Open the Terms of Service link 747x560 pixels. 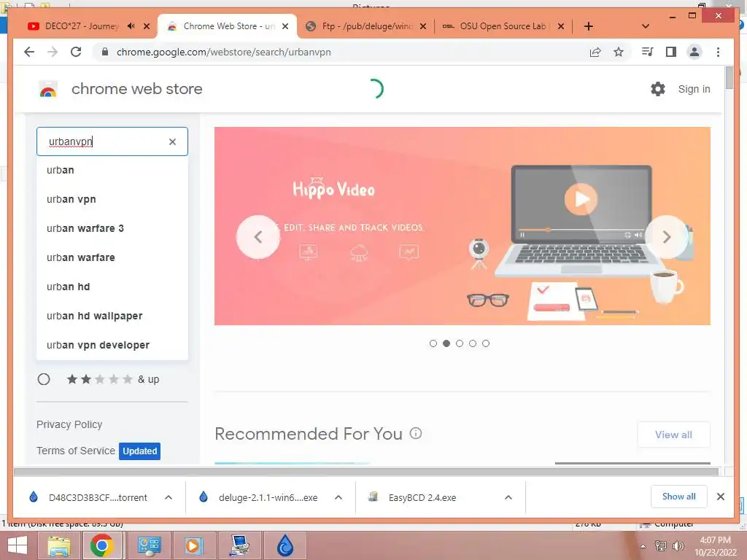pos(76,451)
